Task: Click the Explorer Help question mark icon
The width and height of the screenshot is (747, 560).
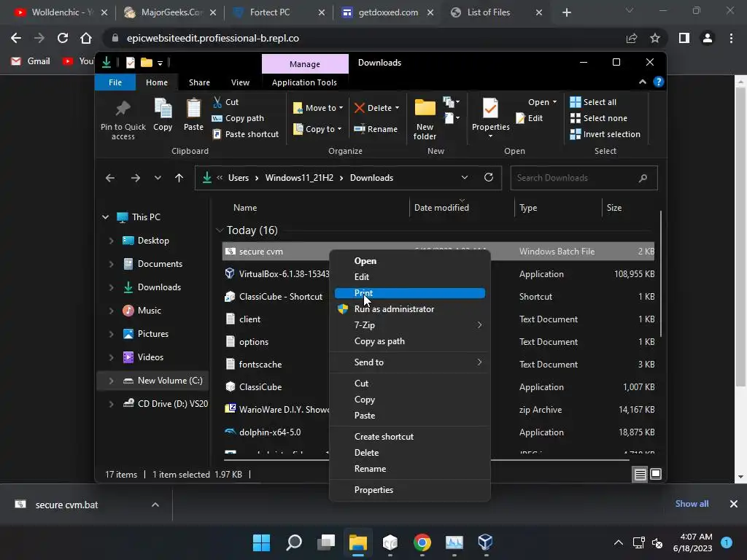Action: [x=659, y=82]
